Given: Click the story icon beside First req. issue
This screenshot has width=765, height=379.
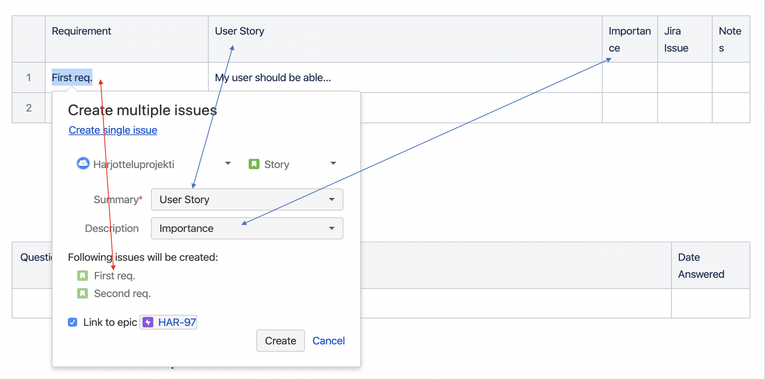Looking at the screenshot, I should tap(82, 276).
